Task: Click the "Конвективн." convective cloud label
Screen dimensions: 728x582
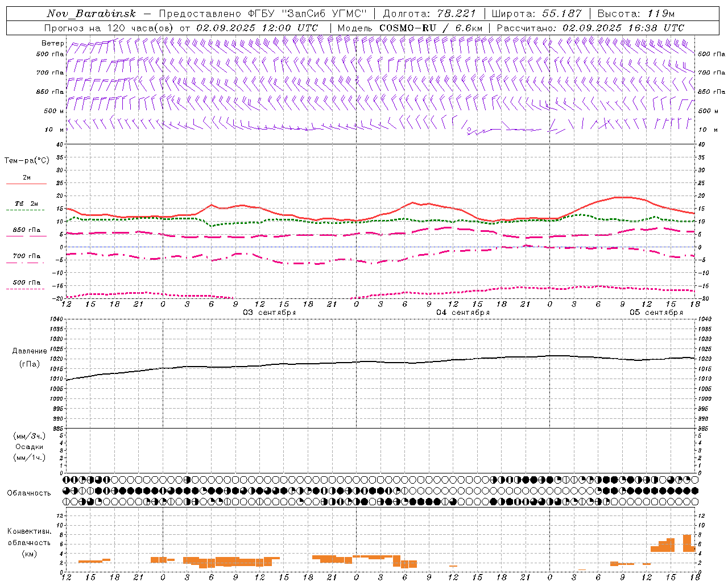Action: tap(30, 531)
